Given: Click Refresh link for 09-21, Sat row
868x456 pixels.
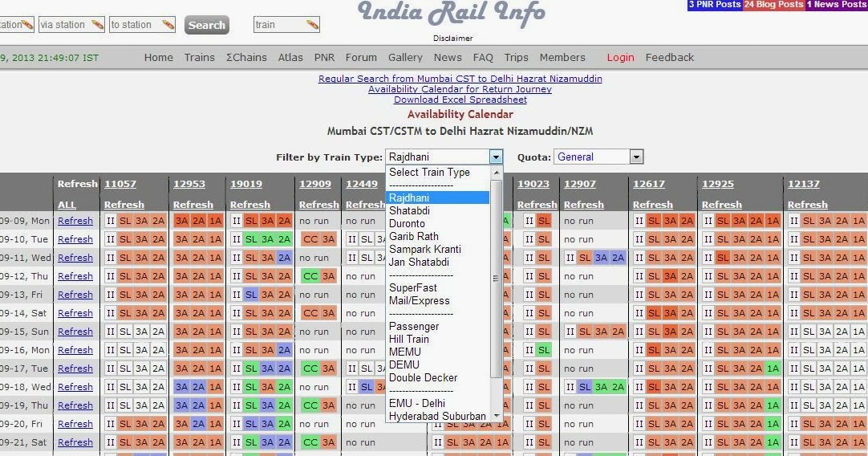Looking at the screenshot, I should pos(75,442).
